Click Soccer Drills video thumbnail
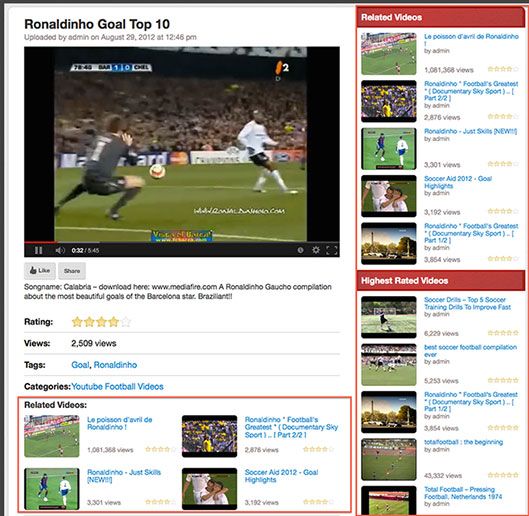This screenshot has width=529, height=516. click(x=389, y=317)
